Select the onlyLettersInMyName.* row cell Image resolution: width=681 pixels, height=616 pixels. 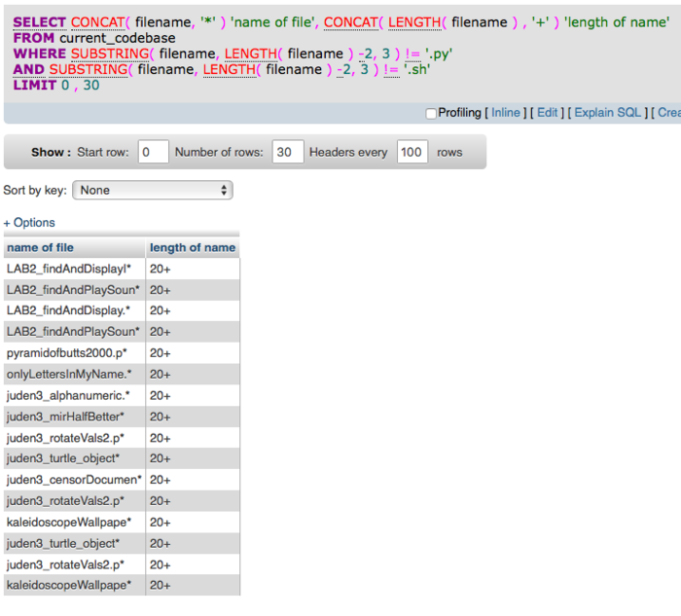pyautogui.click(x=68, y=375)
